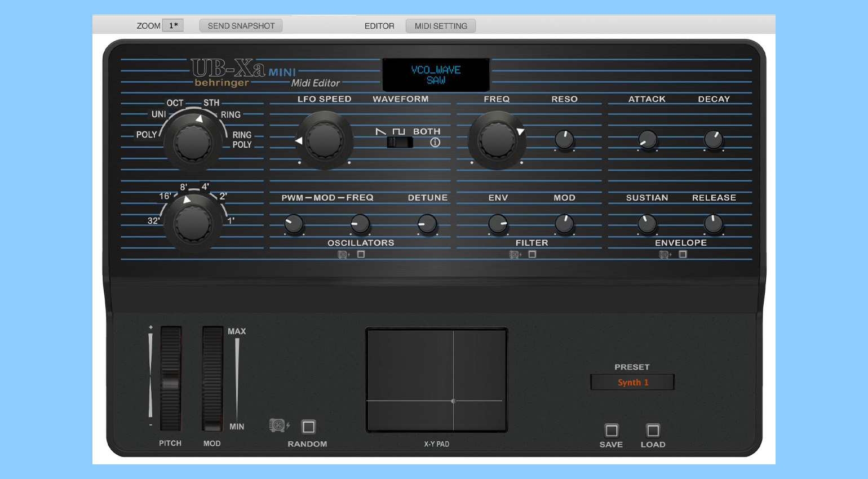Open the PRESET Synth 1 selector

(x=632, y=382)
